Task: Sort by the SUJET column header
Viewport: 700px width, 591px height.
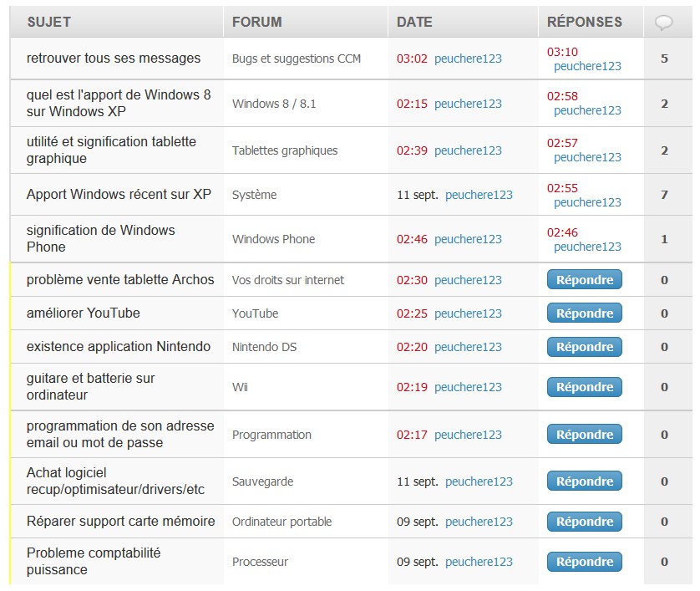Action: [49, 22]
